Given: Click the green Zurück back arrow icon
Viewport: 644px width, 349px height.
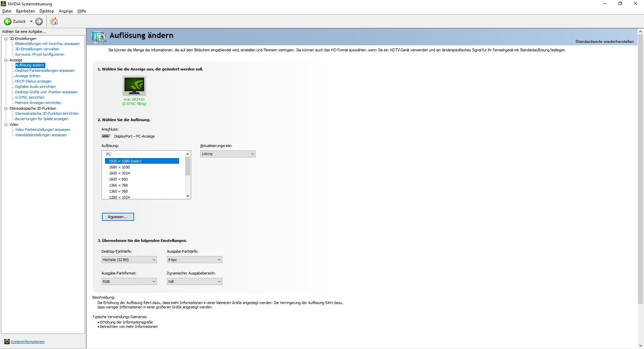Looking at the screenshot, I should click(7, 21).
